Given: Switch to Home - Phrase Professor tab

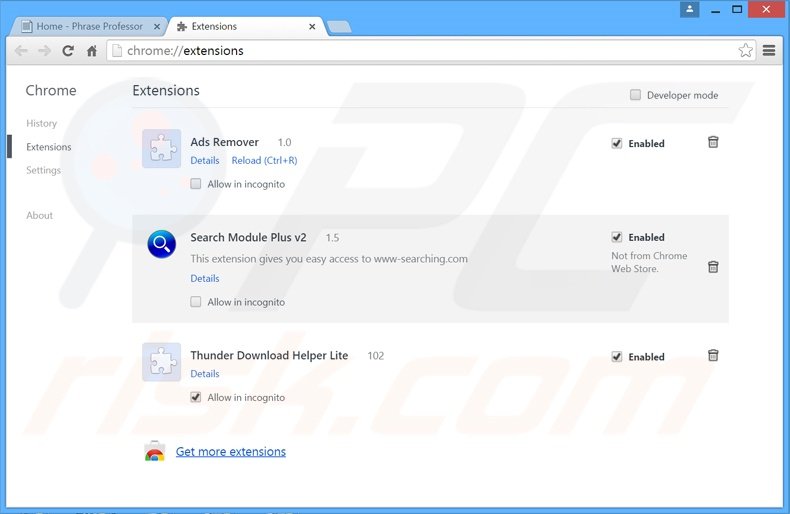Looking at the screenshot, I should (x=88, y=26).
